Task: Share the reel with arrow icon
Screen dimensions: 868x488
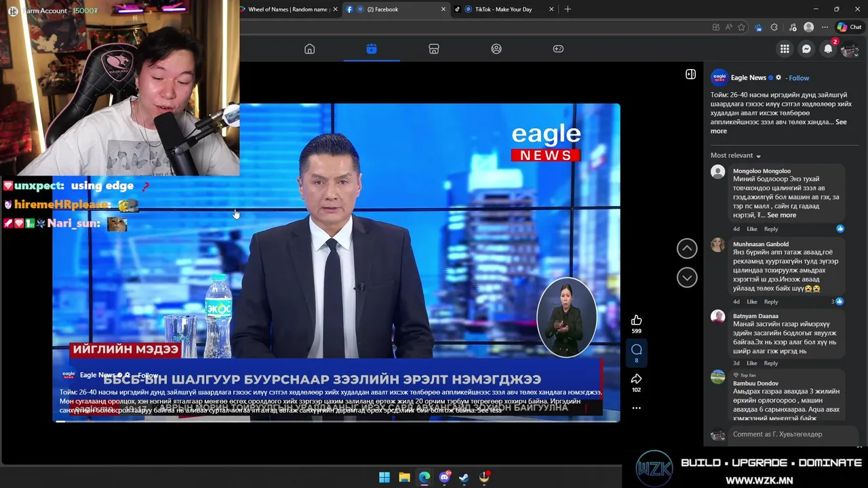Action: coord(636,379)
